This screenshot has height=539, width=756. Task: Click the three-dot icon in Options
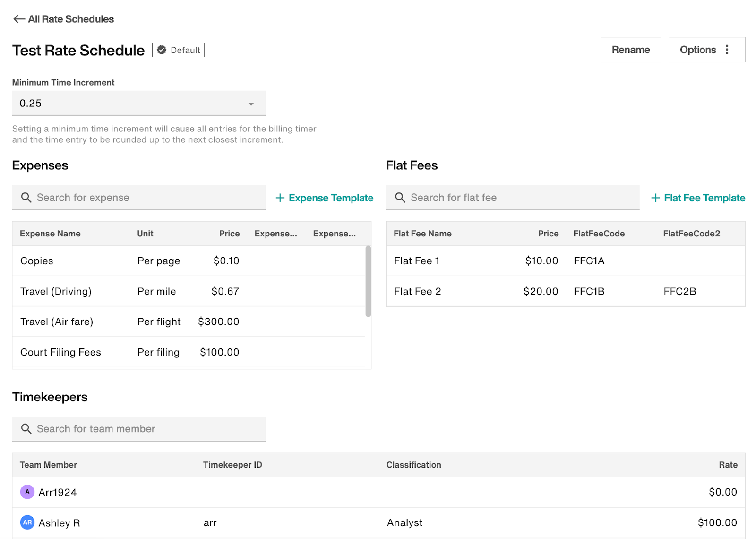coord(727,50)
